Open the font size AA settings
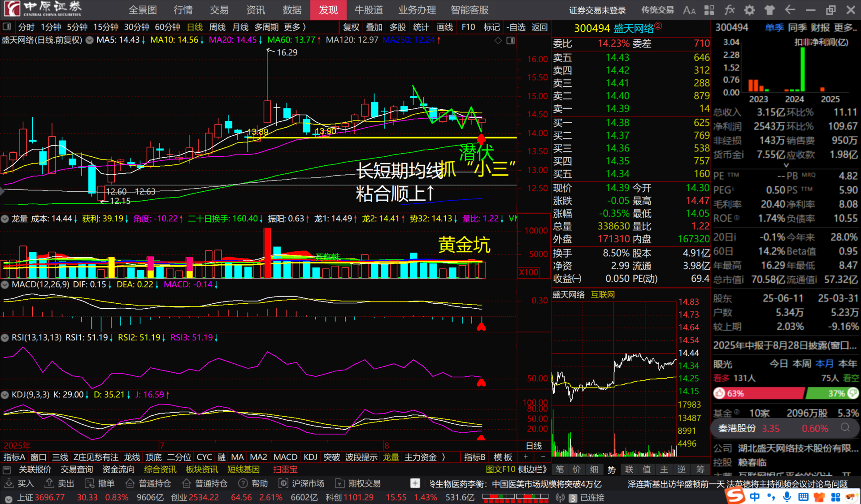This screenshot has height=504, width=861. point(689,10)
